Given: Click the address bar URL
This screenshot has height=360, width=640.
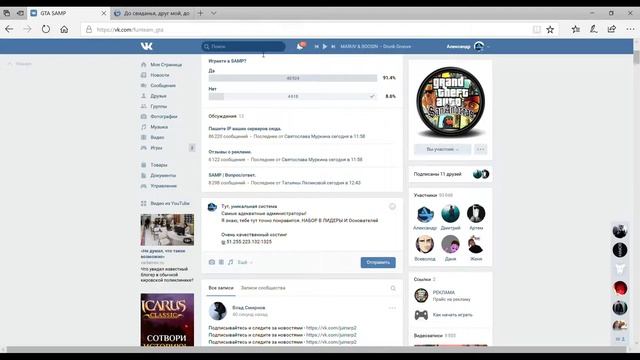Looking at the screenshot, I should point(130,30).
